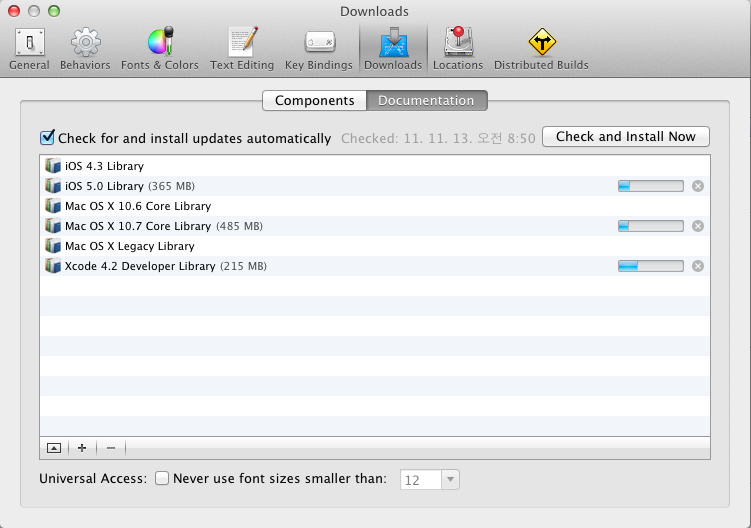Click Xcode 4.2 Library progress bar
Screen dimensions: 751x528
click(651, 266)
